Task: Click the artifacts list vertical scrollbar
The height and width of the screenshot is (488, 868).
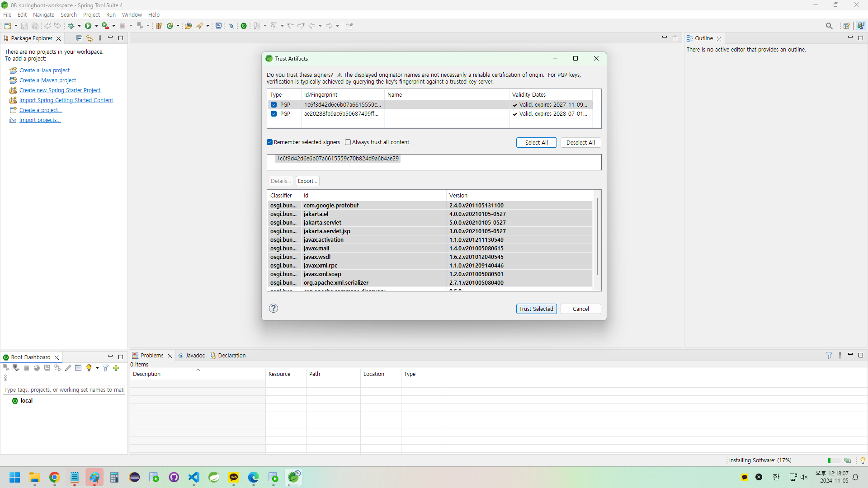Action: click(597, 236)
